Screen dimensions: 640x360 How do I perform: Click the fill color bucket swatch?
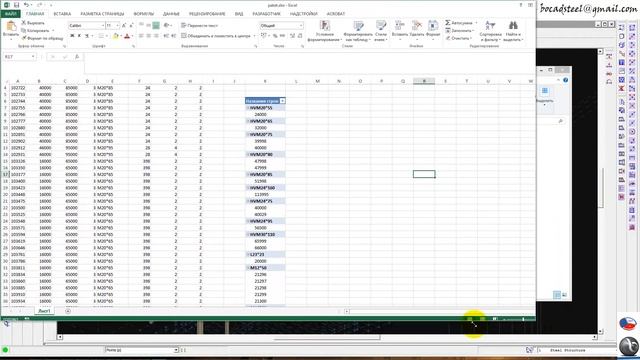115,36
